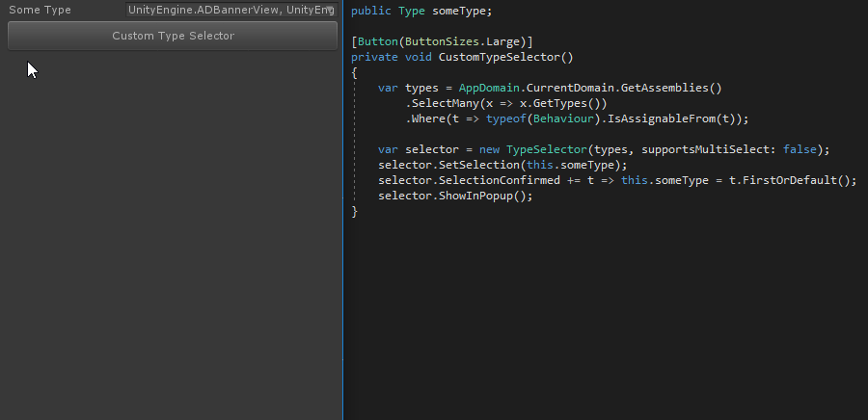The height and width of the screenshot is (420, 868).
Task: Click 'public Type someType;' code line
Action: [x=421, y=11]
